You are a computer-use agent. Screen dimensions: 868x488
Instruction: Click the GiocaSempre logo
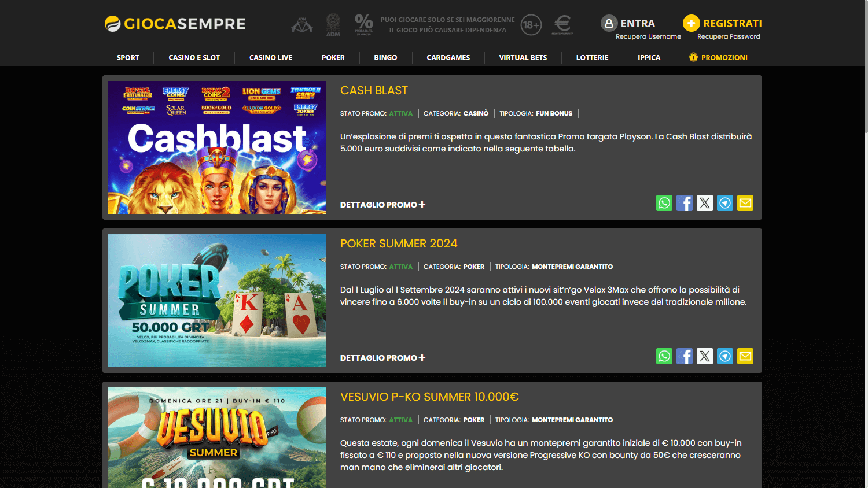[175, 24]
